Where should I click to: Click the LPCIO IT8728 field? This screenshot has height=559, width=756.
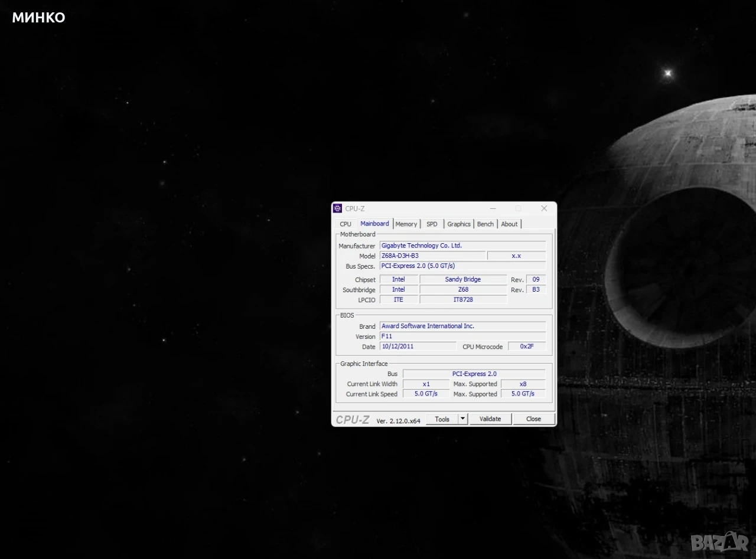point(463,299)
